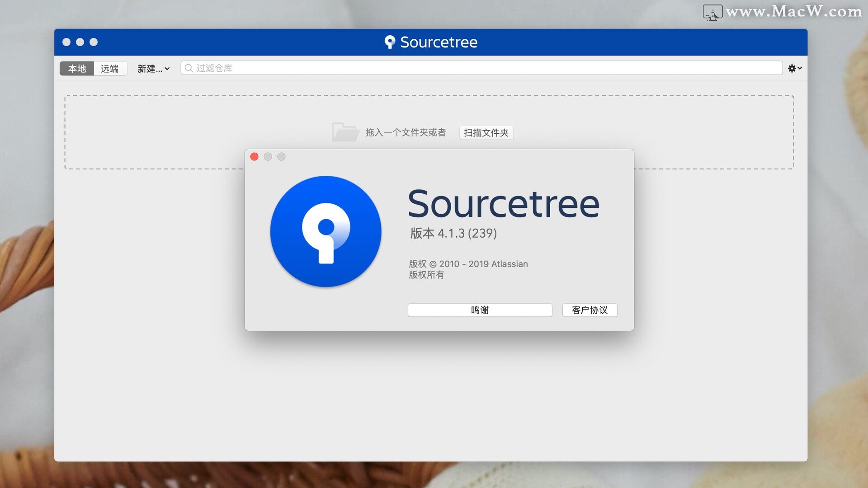Minimize the main Sourcetree window

[80, 42]
